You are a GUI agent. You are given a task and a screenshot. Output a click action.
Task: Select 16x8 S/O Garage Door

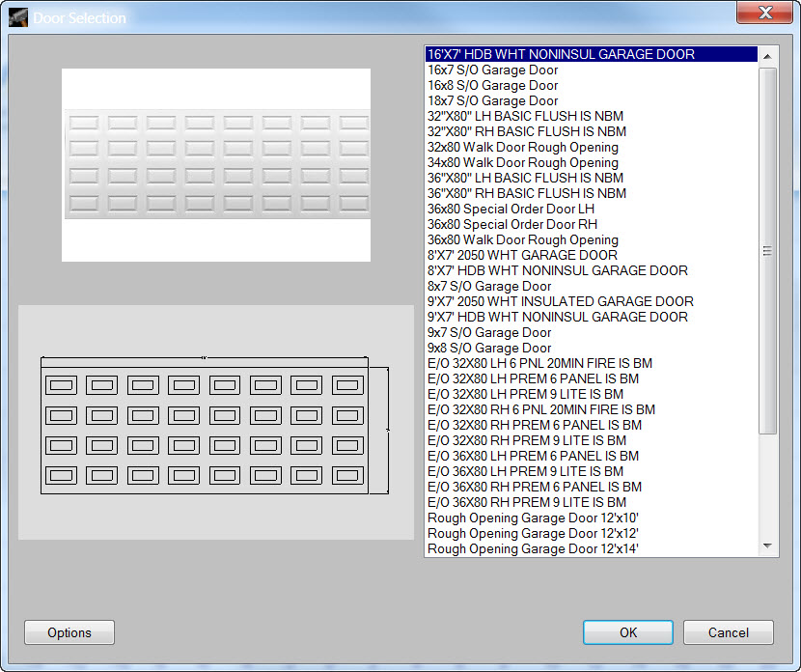pos(592,85)
